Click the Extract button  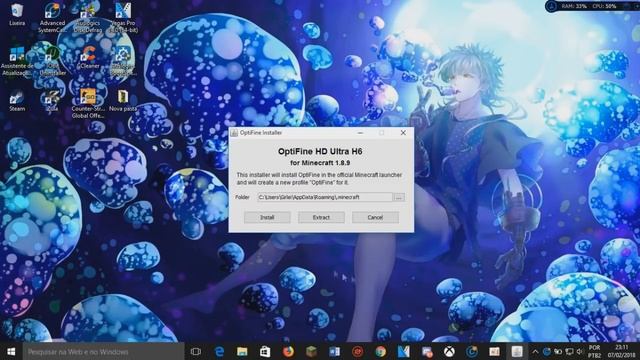[321, 218]
